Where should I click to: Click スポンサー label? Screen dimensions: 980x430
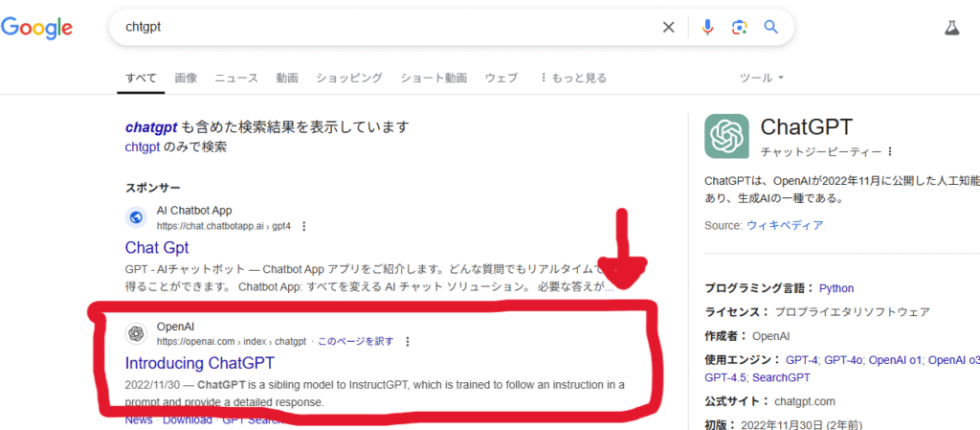153,188
